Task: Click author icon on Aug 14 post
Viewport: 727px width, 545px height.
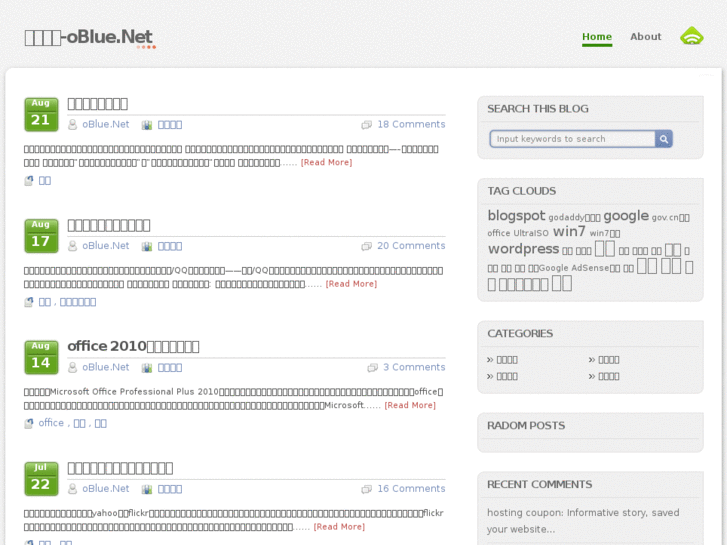Action: point(72,368)
